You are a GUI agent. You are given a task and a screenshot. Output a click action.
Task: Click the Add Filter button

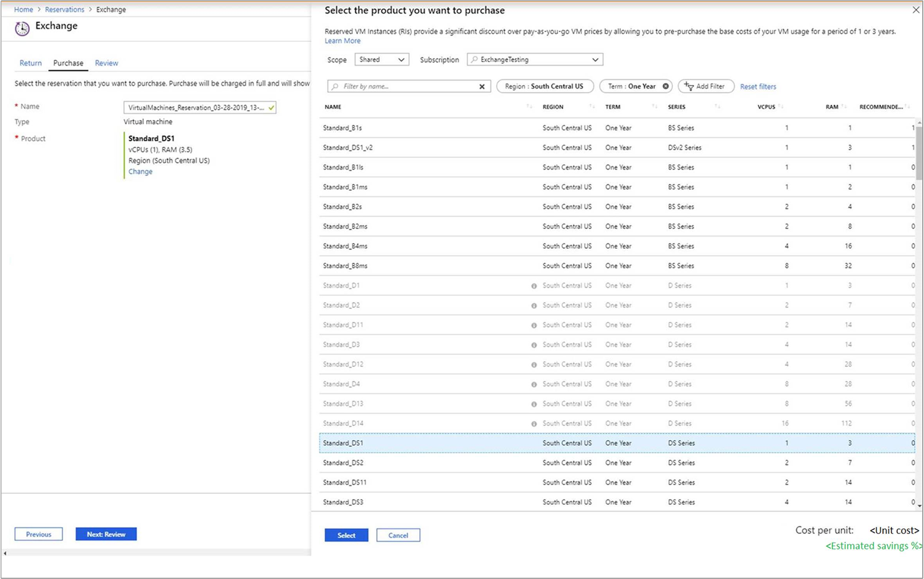click(x=705, y=86)
